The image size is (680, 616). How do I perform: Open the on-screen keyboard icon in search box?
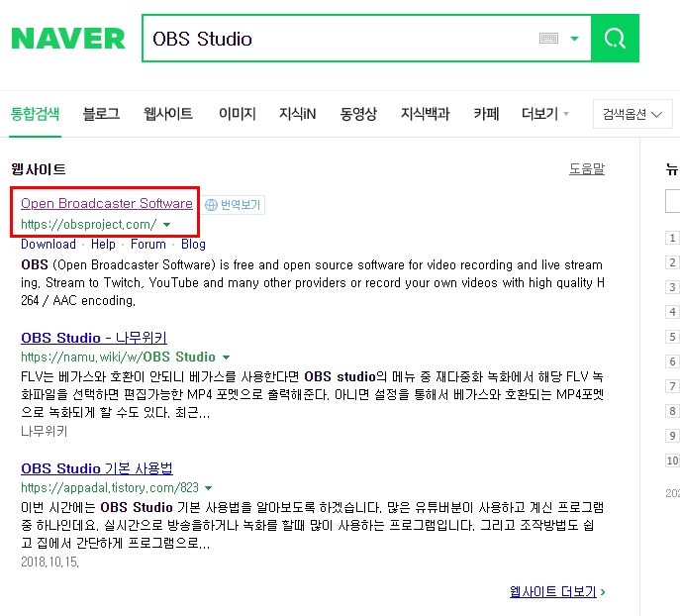tap(548, 39)
